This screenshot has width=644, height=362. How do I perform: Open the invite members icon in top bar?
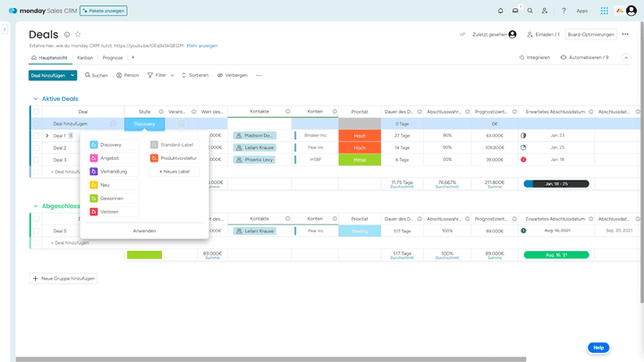coord(545,11)
